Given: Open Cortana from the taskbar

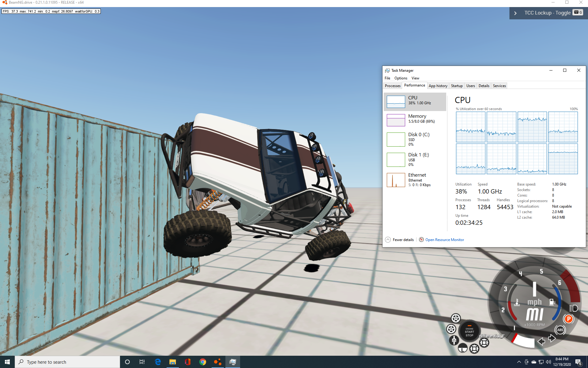Looking at the screenshot, I should (127, 362).
